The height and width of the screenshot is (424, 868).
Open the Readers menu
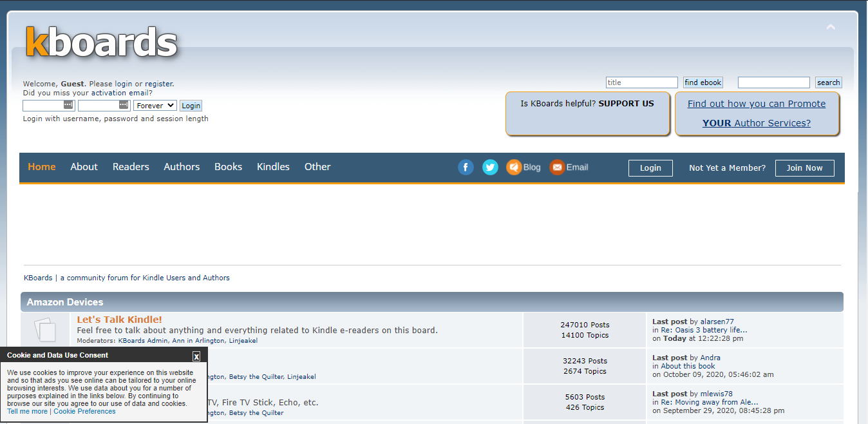pyautogui.click(x=131, y=167)
